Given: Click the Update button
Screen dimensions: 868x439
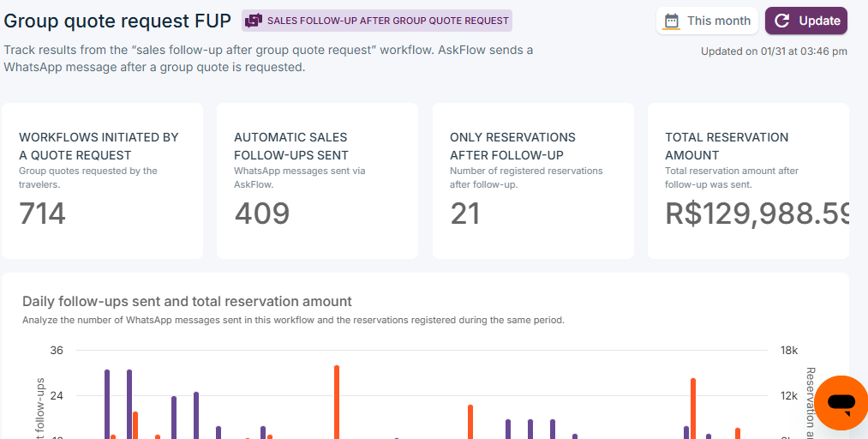Looking at the screenshot, I should tap(806, 21).
